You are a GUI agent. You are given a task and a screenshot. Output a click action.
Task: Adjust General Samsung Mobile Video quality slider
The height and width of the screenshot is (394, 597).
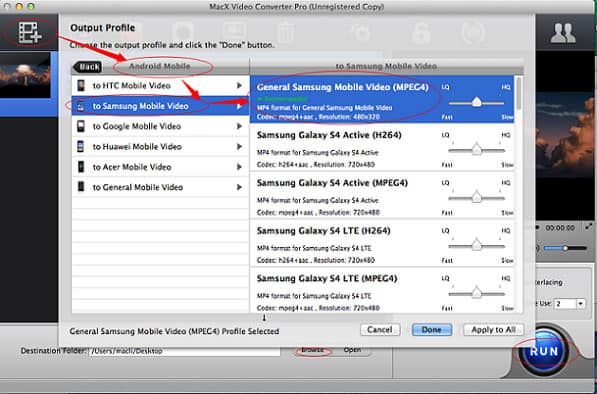click(x=476, y=102)
